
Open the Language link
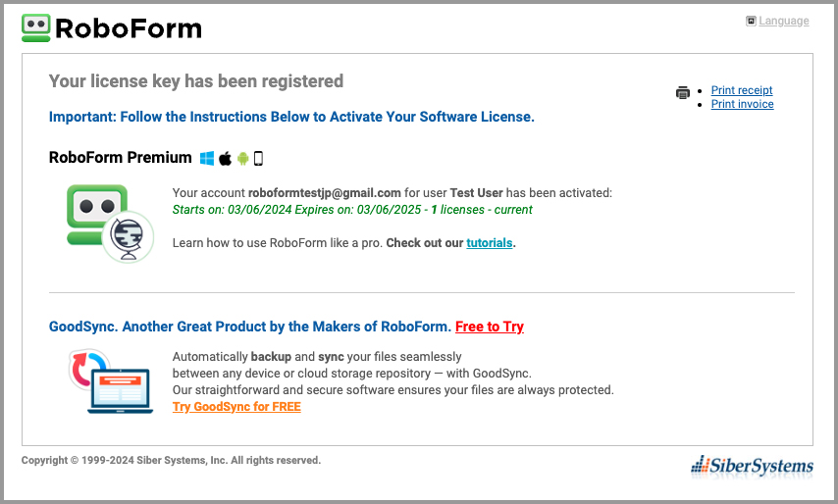click(x=783, y=21)
